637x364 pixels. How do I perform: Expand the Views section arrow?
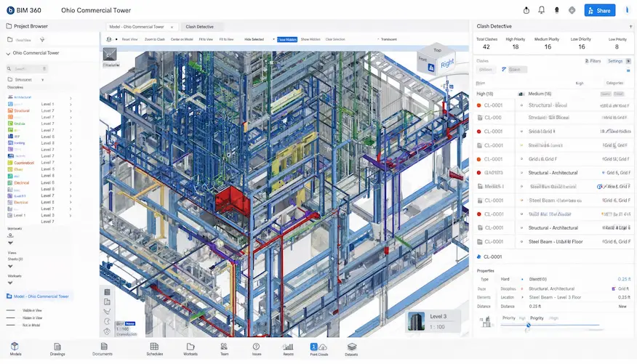(11, 267)
